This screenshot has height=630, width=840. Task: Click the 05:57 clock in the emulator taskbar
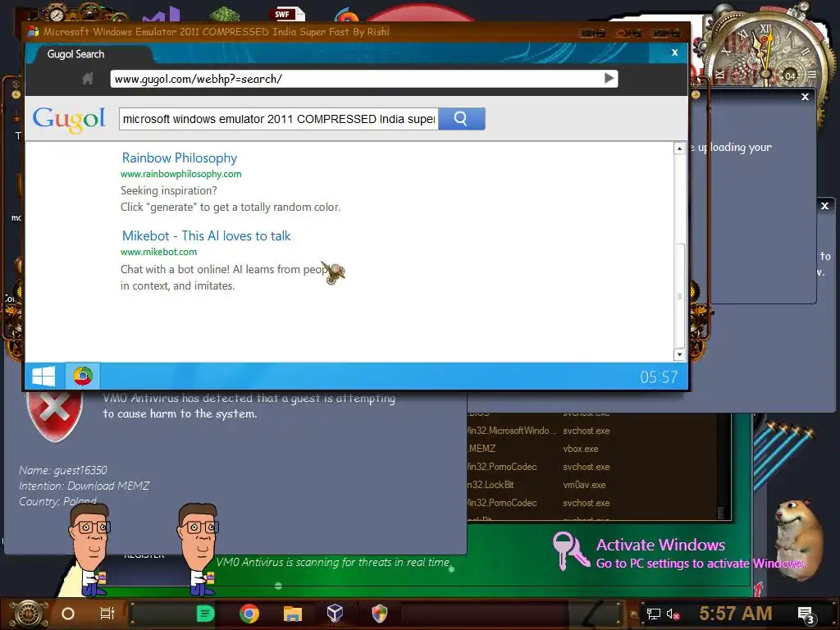(659, 377)
